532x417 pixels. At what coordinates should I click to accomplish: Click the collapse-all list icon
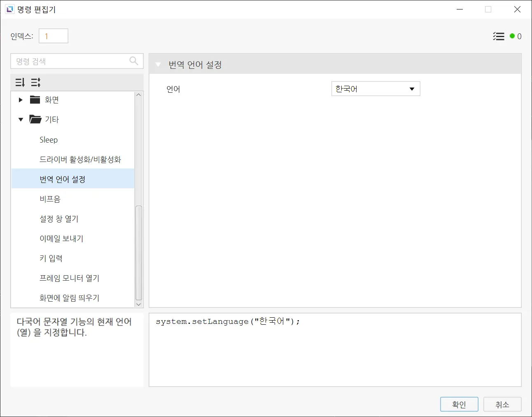(x=36, y=82)
